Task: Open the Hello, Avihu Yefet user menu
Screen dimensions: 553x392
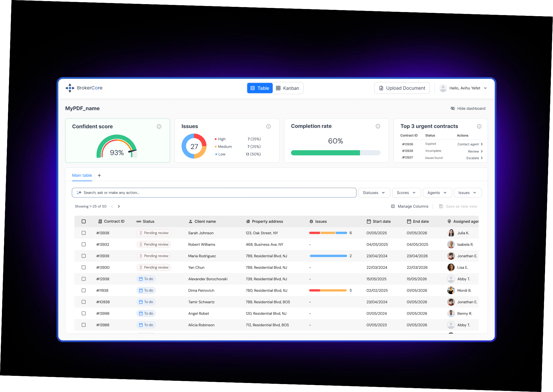Action: (464, 88)
